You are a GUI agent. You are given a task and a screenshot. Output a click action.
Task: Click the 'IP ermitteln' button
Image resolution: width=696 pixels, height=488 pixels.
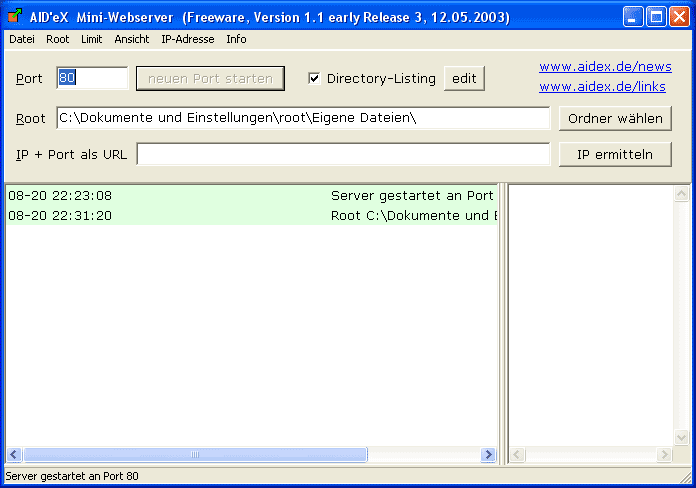click(x=615, y=155)
